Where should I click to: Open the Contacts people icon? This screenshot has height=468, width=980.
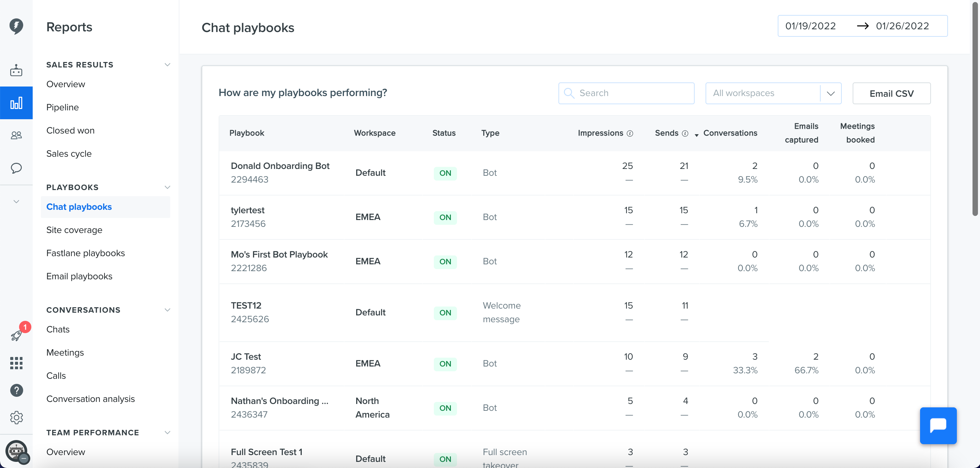pyautogui.click(x=16, y=135)
